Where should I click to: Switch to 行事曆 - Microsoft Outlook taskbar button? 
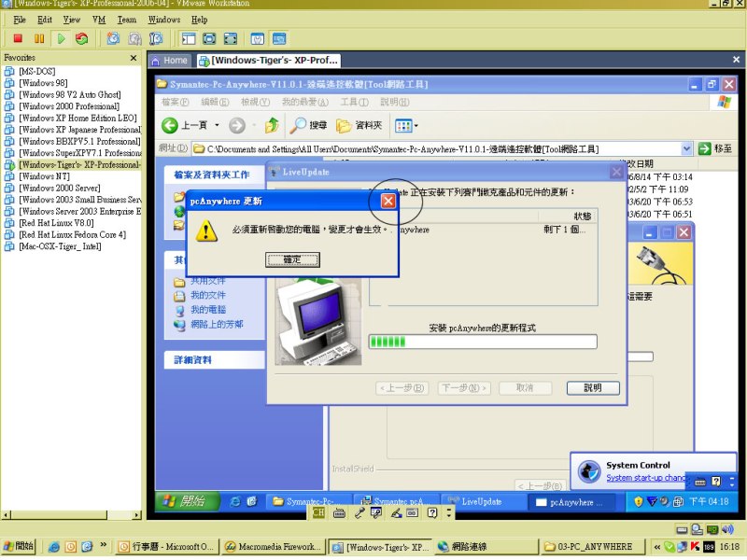point(167,547)
